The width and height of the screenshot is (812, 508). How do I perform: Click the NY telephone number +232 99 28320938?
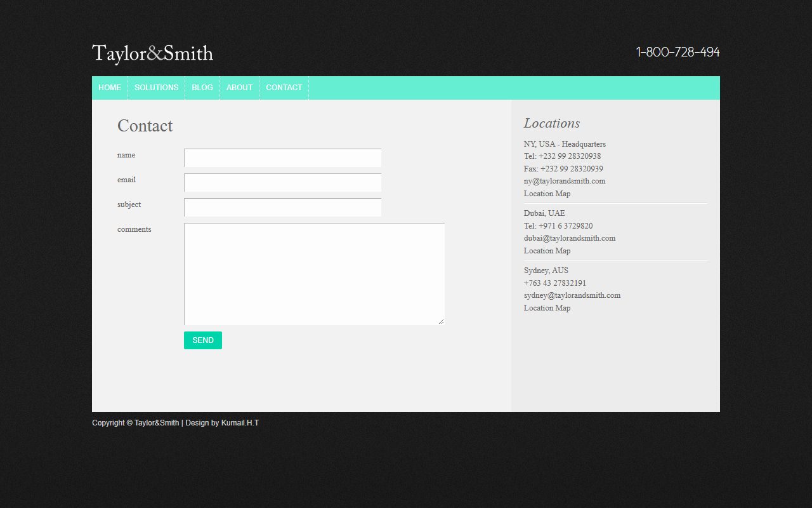570,156
